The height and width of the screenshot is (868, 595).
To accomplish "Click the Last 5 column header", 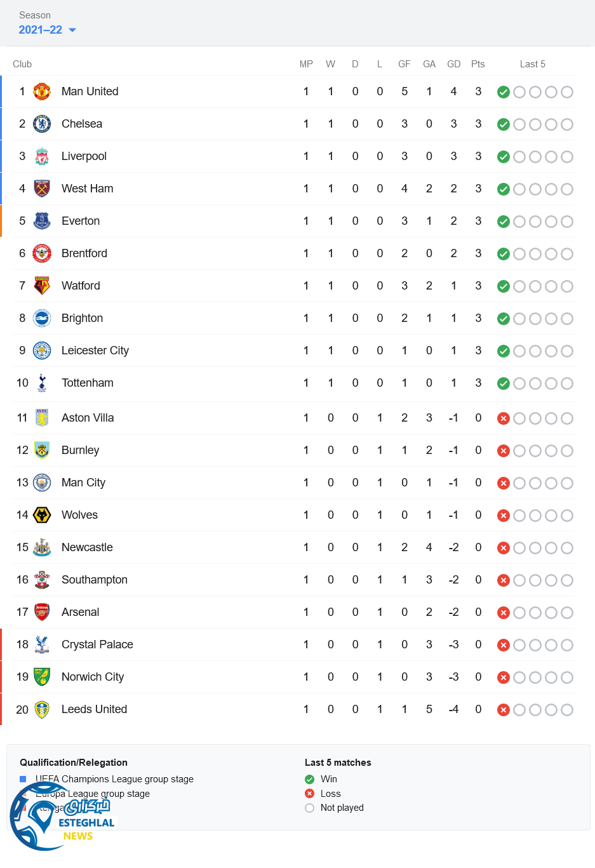I will pos(532,64).
